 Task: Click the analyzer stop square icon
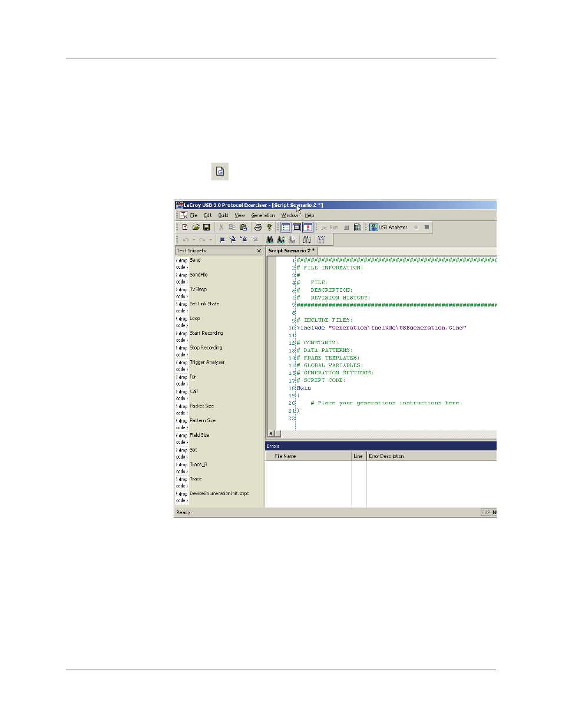427,228
